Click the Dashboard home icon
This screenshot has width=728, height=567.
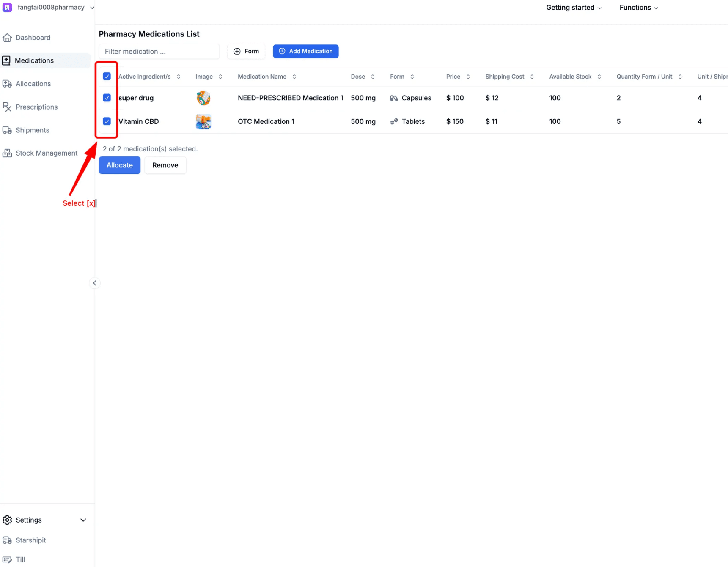click(x=7, y=38)
